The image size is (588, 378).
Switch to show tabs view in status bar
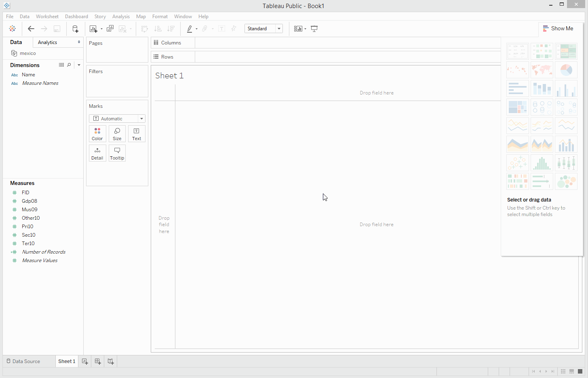pyautogui.click(x=580, y=371)
